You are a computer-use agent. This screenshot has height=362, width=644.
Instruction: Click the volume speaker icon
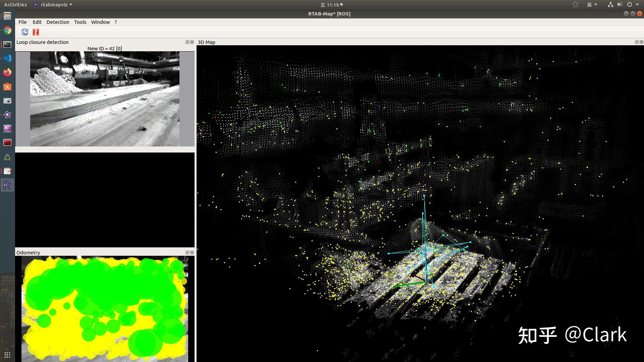(620, 5)
